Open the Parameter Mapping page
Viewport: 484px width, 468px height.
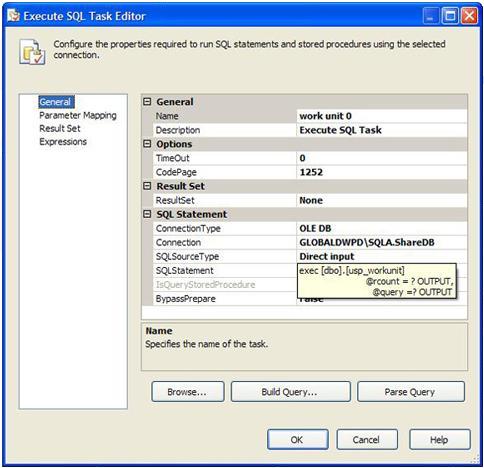coord(78,115)
